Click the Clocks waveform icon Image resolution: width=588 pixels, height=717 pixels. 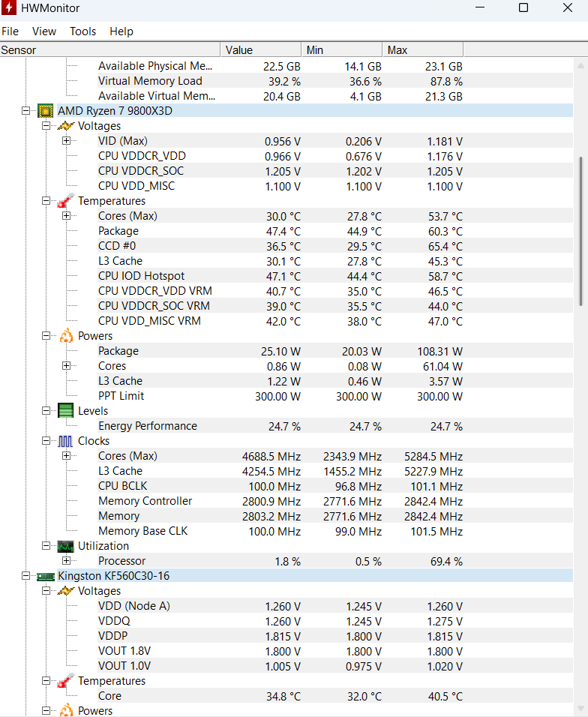tap(65, 441)
